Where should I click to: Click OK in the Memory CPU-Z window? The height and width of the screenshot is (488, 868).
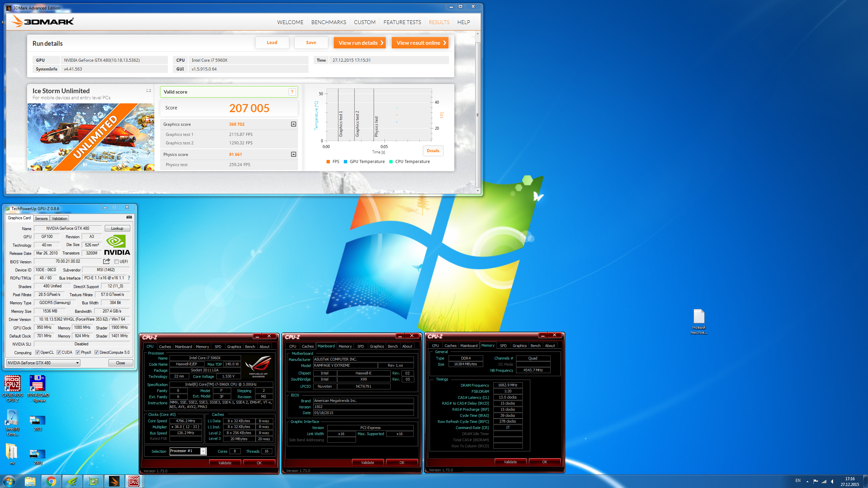(545, 462)
